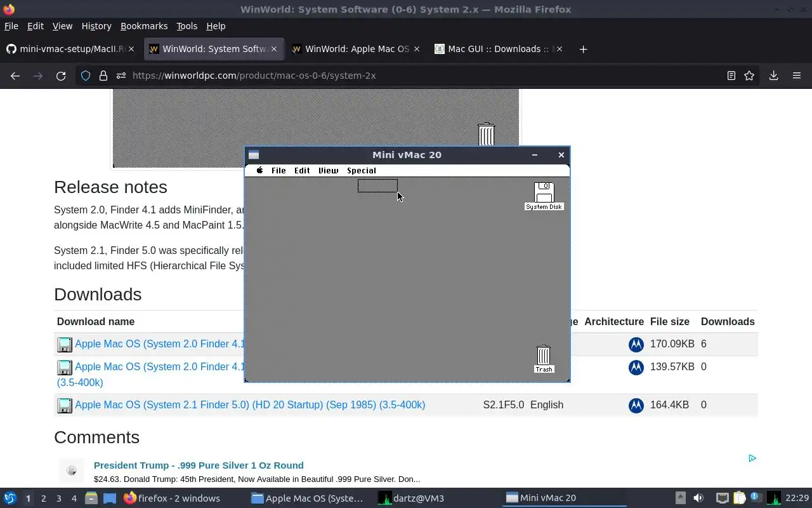Open Firefox History menu
812x508 pixels.
96,26
